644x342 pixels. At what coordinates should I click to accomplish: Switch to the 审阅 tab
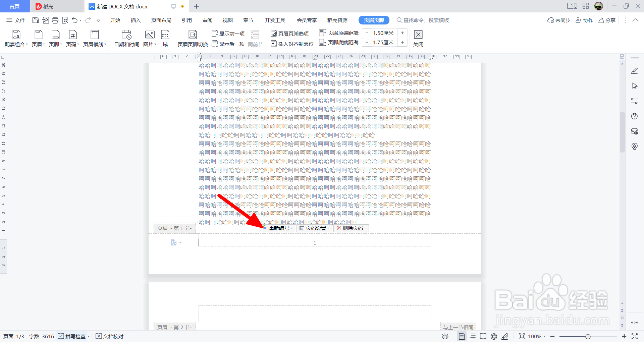click(207, 20)
